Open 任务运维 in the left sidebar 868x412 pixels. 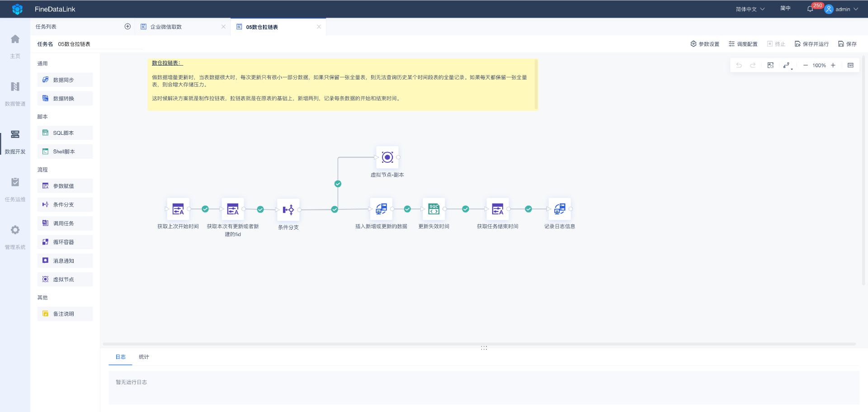[x=15, y=189]
